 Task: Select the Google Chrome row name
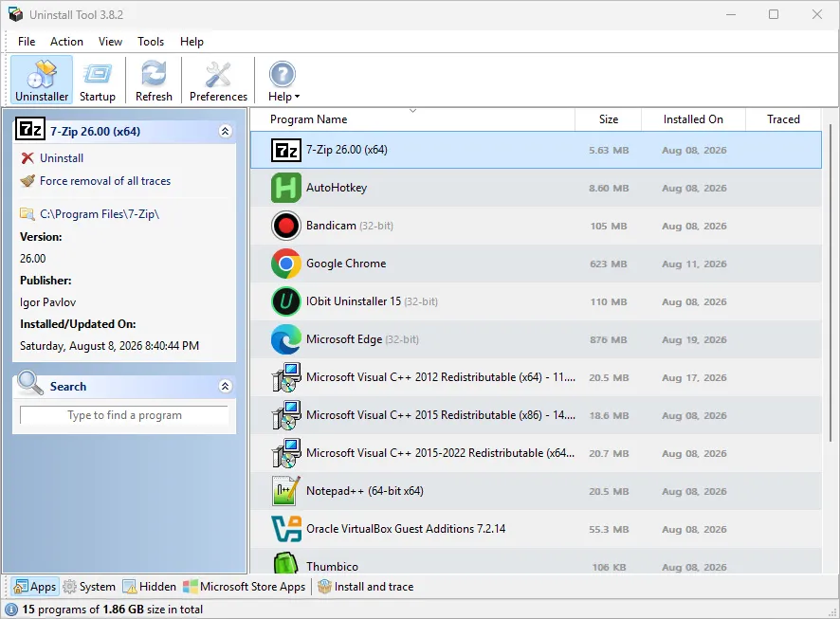[x=346, y=264]
